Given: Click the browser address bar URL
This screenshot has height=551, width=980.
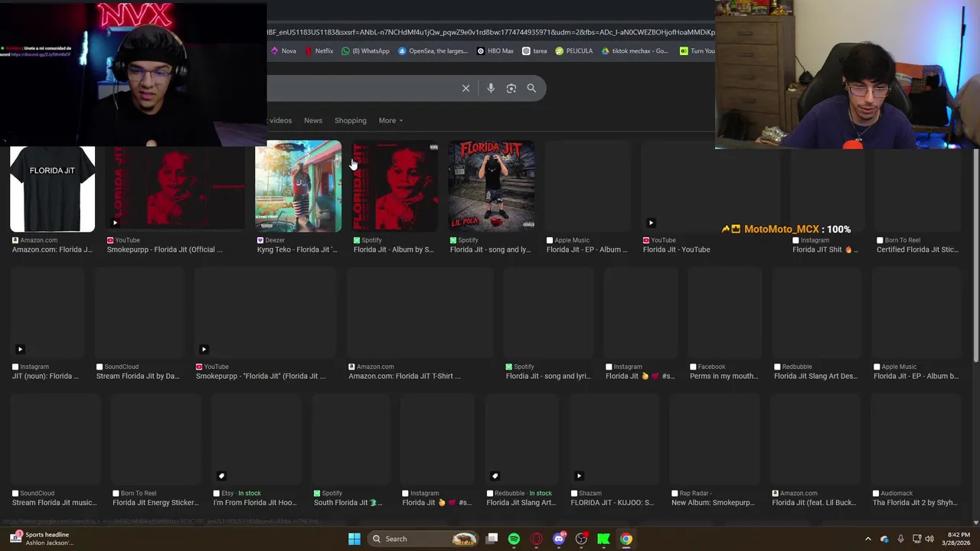Looking at the screenshot, I should (490, 32).
